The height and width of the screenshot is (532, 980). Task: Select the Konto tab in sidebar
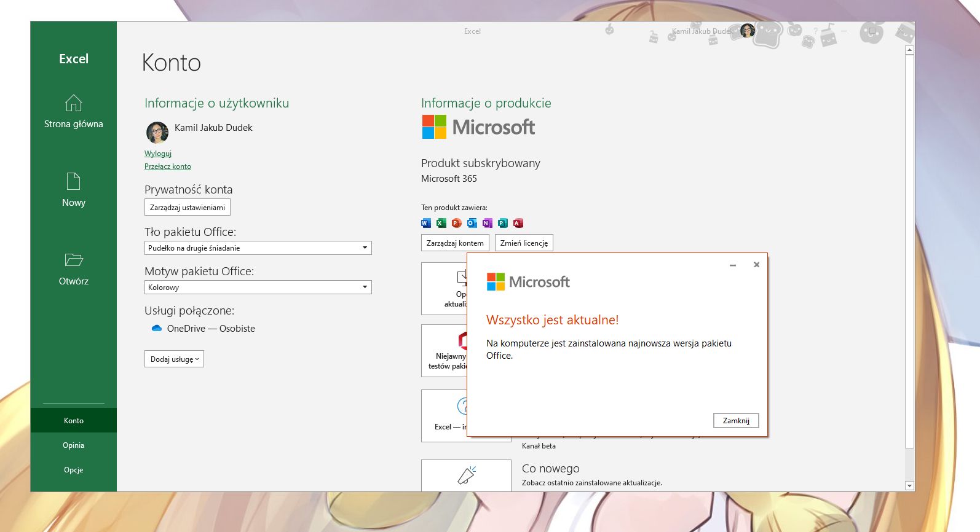74,421
